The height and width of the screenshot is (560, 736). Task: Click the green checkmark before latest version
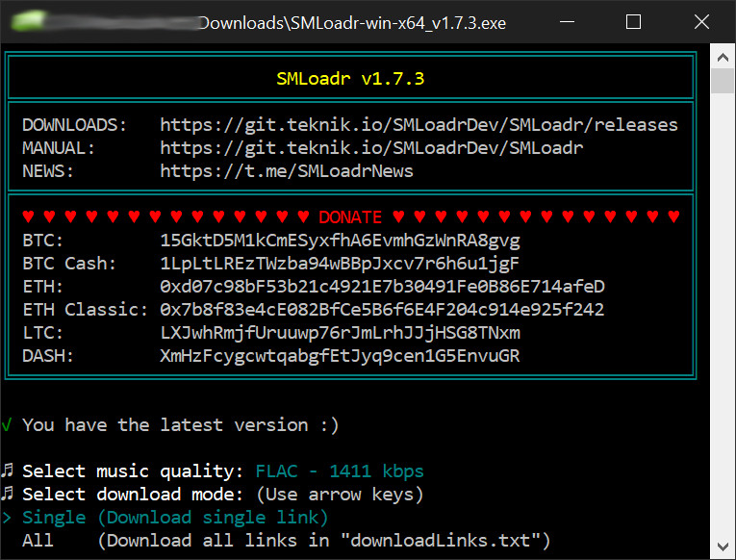point(7,425)
